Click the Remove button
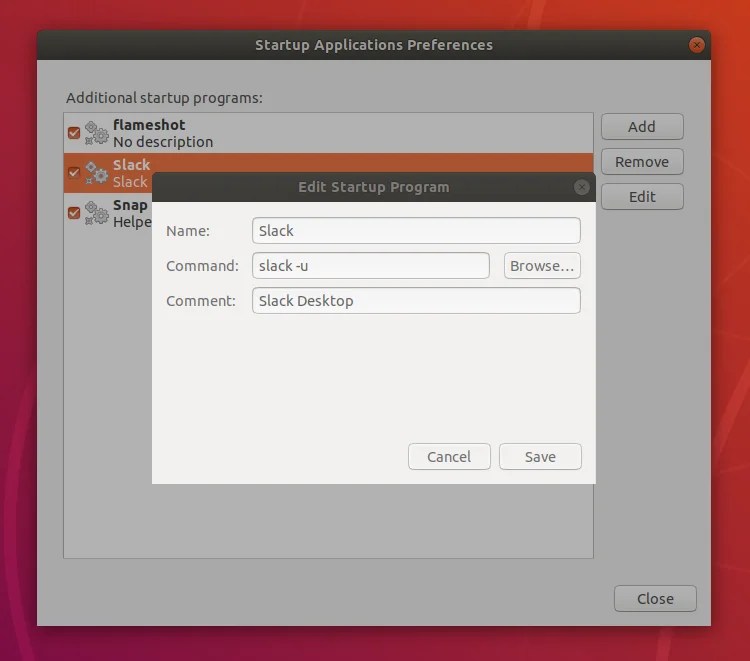This screenshot has height=661, width=750. (642, 162)
